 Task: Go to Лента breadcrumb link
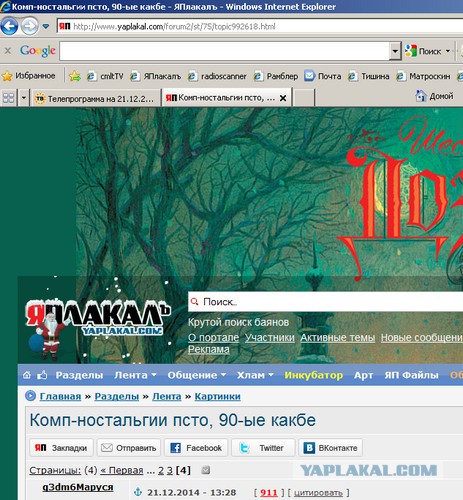(x=167, y=396)
